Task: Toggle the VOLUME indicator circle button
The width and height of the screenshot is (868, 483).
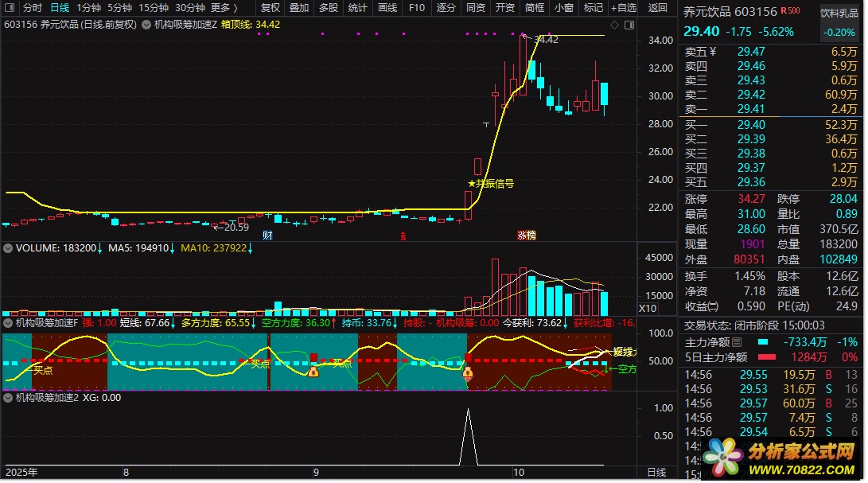Action: (x=8, y=248)
